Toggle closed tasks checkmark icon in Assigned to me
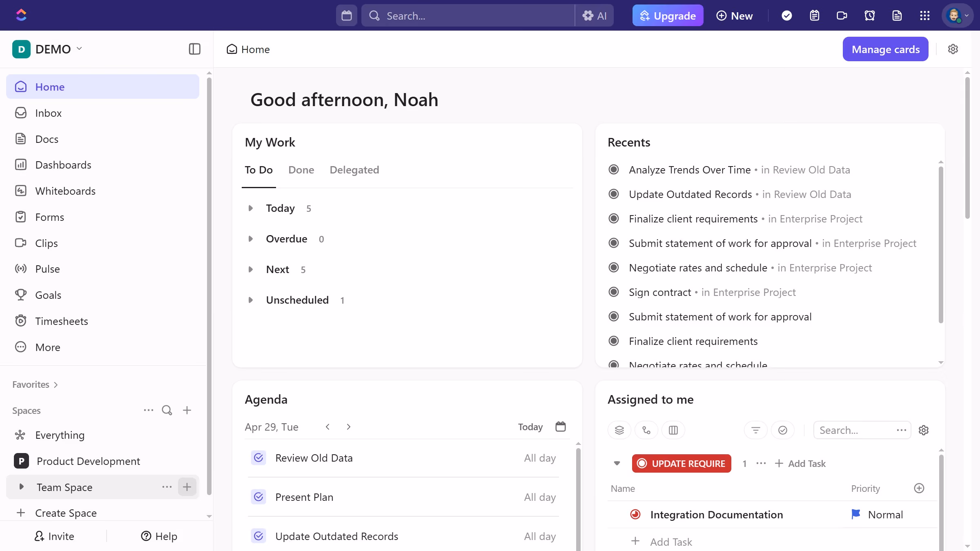 [783, 430]
